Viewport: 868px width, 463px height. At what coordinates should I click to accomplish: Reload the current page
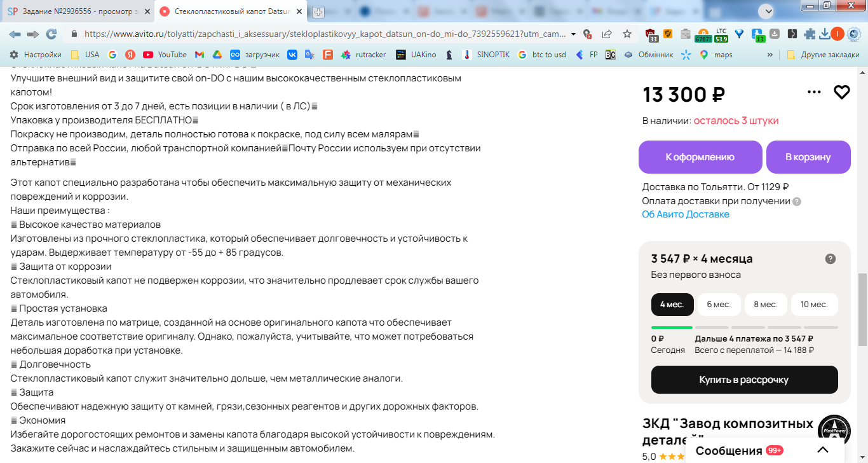click(x=51, y=34)
